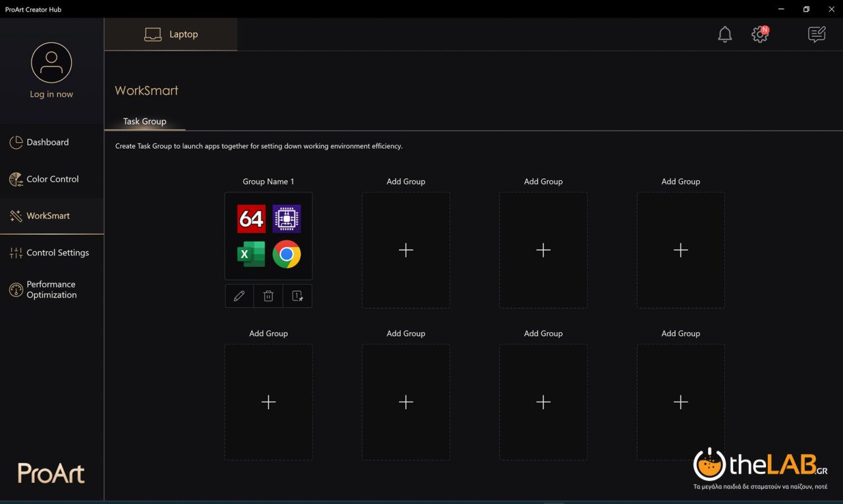
Task: Select the AIDA64 icon in Group Name 1
Action: click(250, 218)
